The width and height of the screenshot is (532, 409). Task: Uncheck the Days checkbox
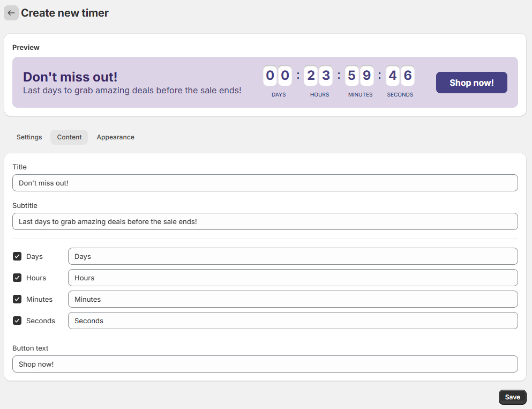(17, 257)
